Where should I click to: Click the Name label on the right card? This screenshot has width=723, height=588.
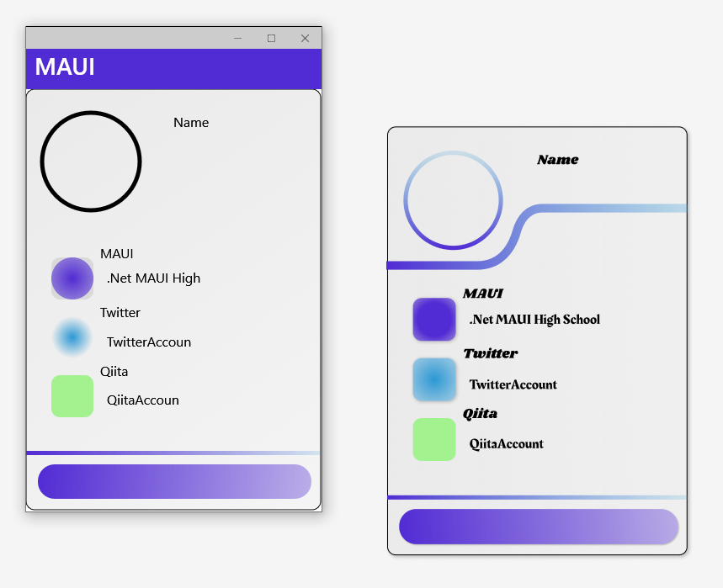(557, 159)
